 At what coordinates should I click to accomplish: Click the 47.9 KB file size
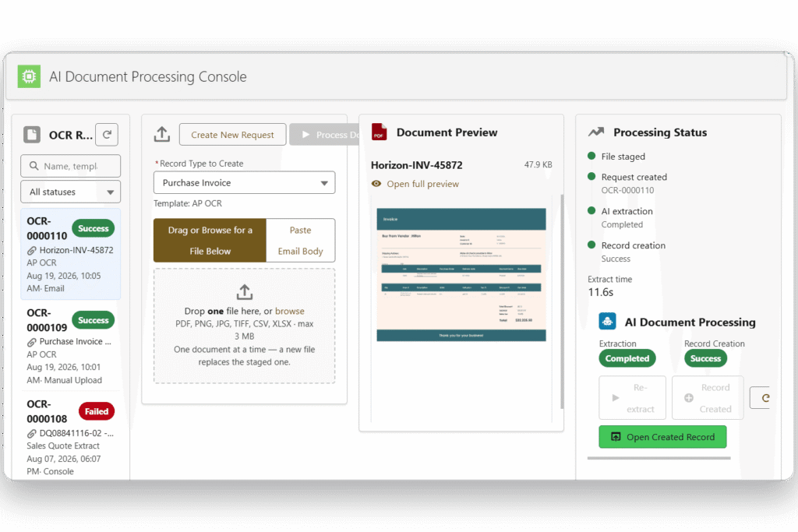click(538, 165)
